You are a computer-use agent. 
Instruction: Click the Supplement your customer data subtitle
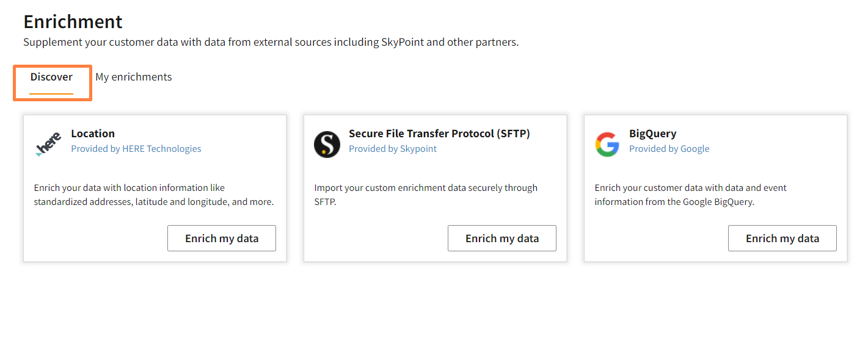pyautogui.click(x=271, y=43)
